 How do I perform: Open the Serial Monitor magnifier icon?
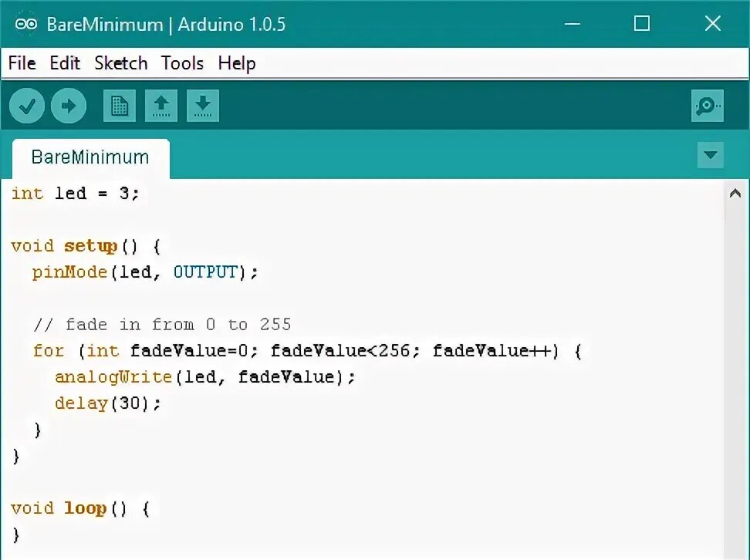(x=708, y=106)
